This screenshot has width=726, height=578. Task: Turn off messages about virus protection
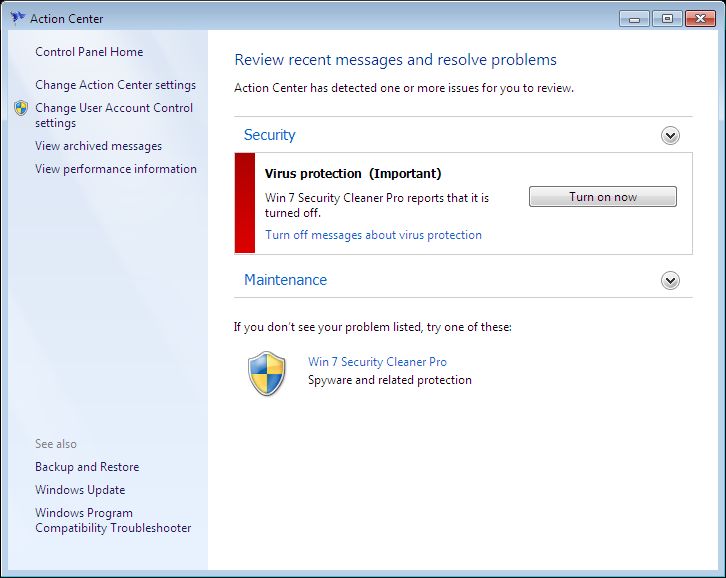[x=373, y=235]
